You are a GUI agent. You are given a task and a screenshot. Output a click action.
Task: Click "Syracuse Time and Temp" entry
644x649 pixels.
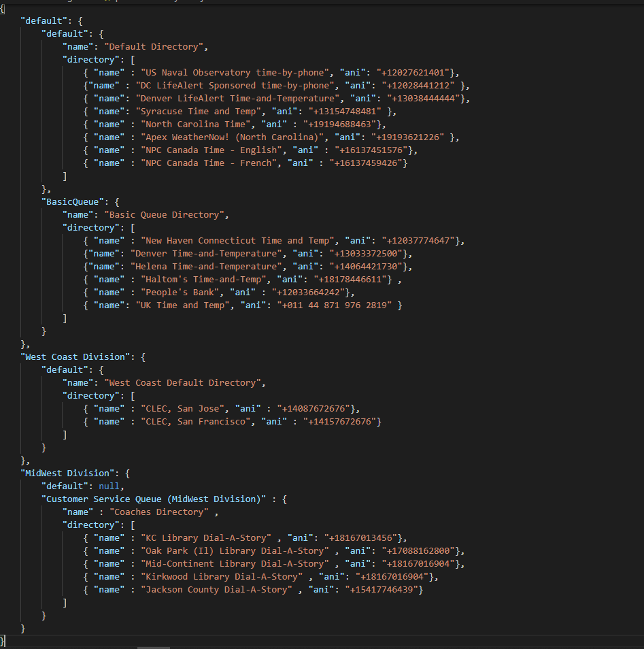199,112
